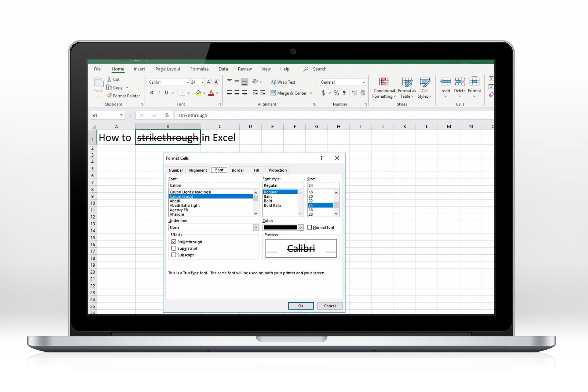Toggle Italic in the ribbon
This screenshot has height=392, width=588.
click(x=159, y=93)
